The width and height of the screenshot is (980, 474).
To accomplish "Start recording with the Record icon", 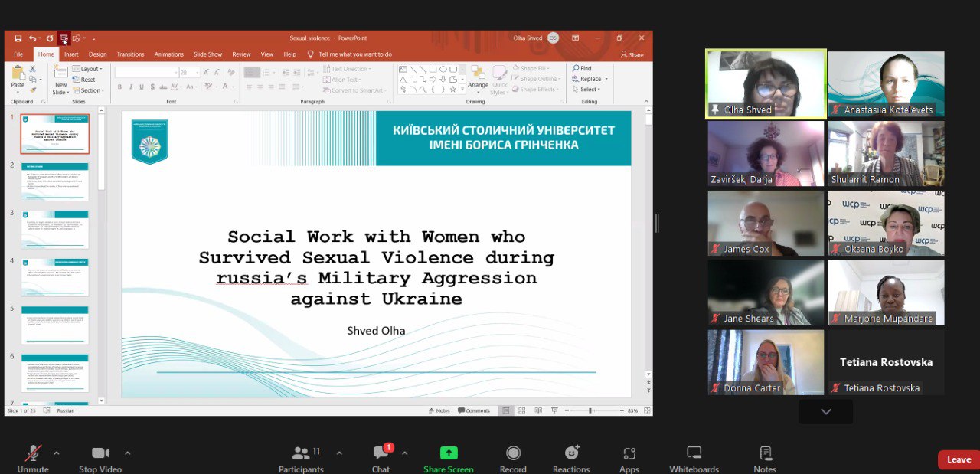I will pos(513,453).
